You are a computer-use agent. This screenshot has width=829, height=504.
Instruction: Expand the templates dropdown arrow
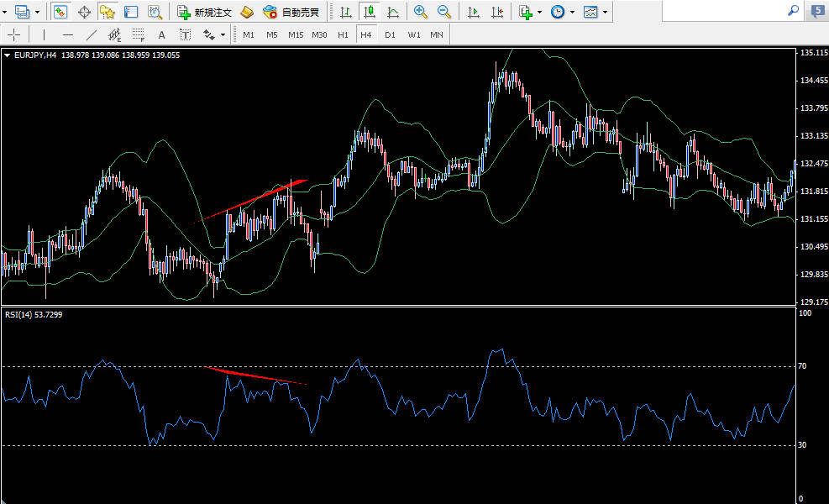coord(605,12)
